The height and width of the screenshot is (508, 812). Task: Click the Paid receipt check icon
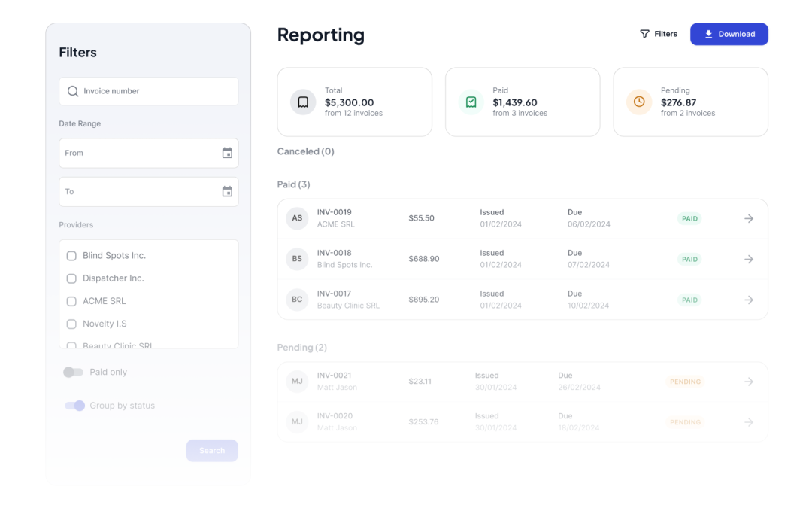(471, 102)
